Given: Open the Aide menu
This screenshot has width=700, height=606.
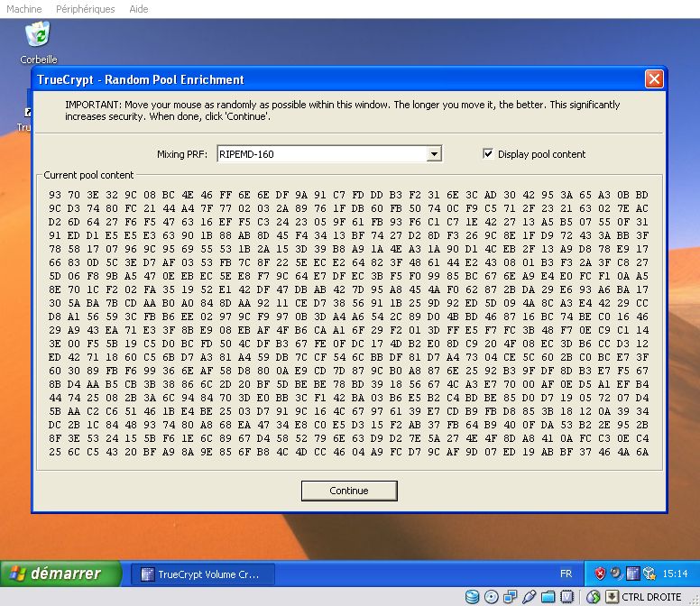Looking at the screenshot, I should 138,9.
